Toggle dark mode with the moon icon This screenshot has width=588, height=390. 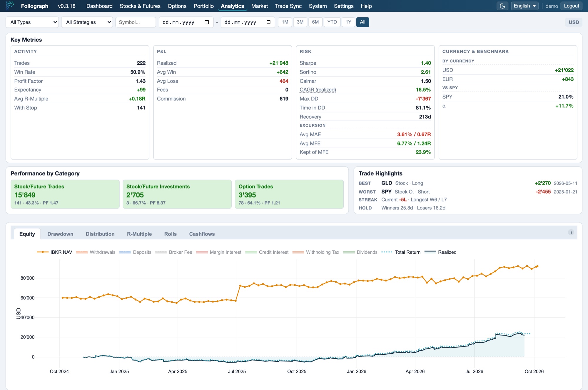(x=502, y=6)
